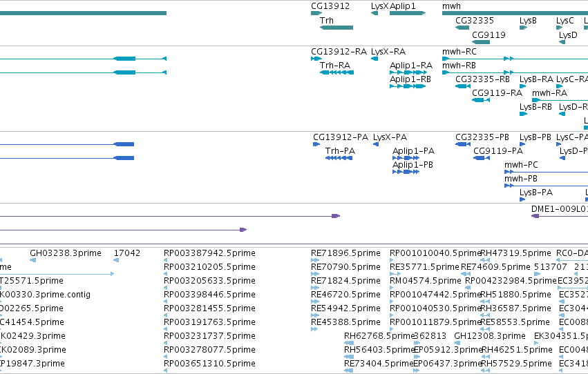
Task: Select the RH47319.5prime EST label
Action: (x=515, y=253)
